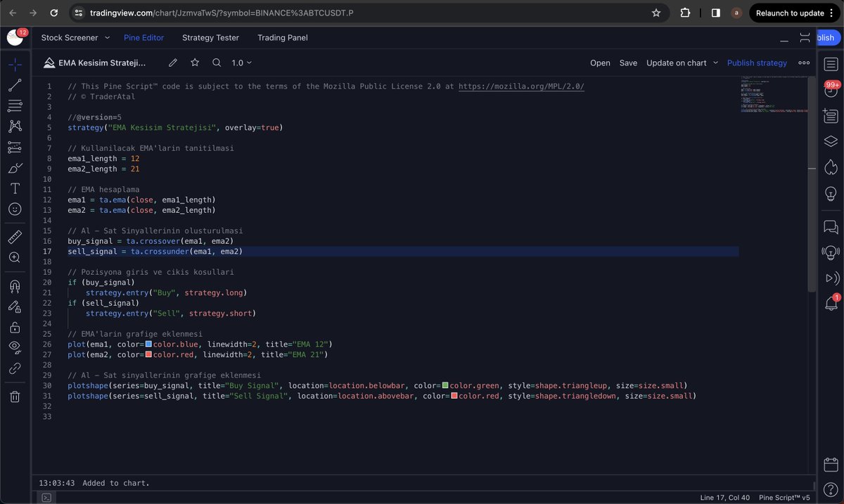Open the emoji and icons tool
844x504 pixels.
[x=15, y=209]
